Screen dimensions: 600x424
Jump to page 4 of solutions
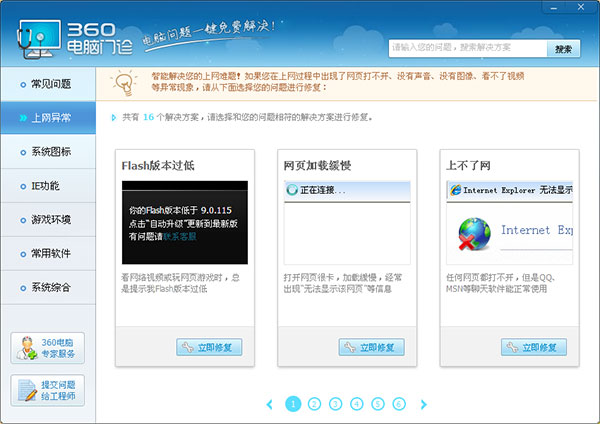pyautogui.click(x=357, y=404)
